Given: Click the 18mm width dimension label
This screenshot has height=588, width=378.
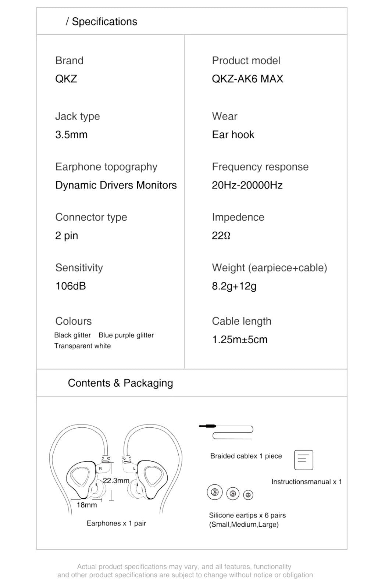Looking at the screenshot, I should [x=87, y=505].
